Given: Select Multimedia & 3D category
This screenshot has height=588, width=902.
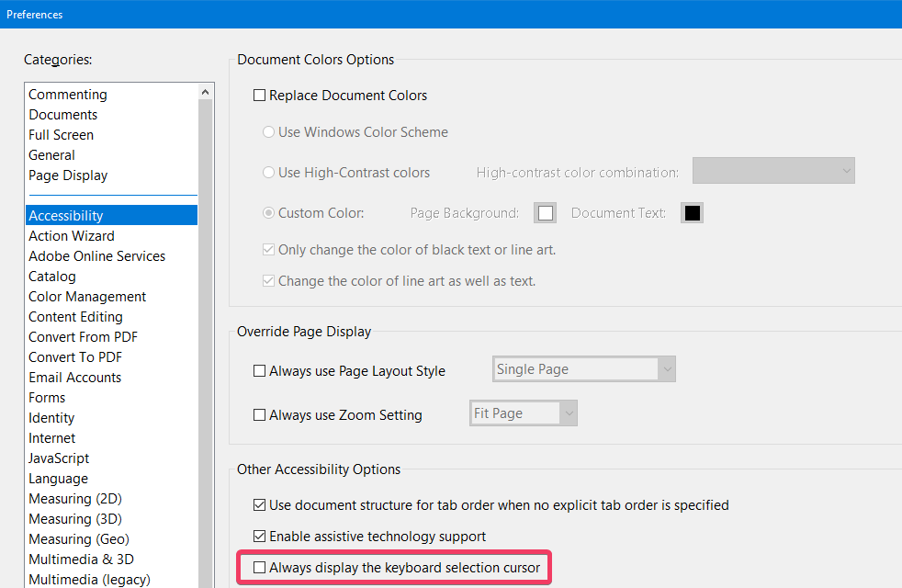Looking at the screenshot, I should tap(81, 560).
